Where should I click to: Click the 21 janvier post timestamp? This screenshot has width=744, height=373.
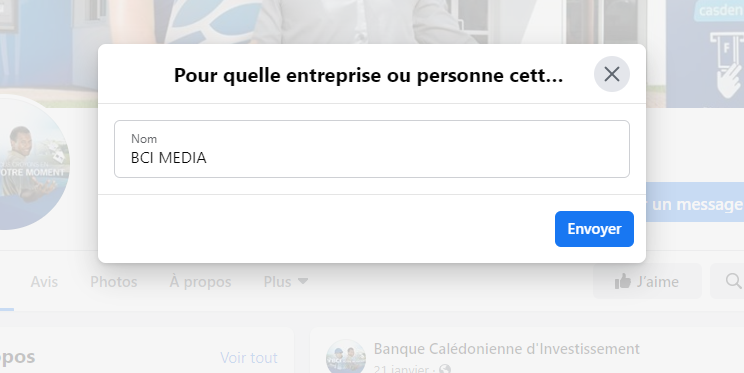pos(400,369)
